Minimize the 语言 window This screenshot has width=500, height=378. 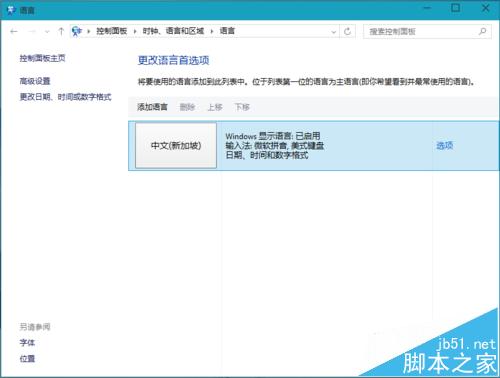(427, 8)
